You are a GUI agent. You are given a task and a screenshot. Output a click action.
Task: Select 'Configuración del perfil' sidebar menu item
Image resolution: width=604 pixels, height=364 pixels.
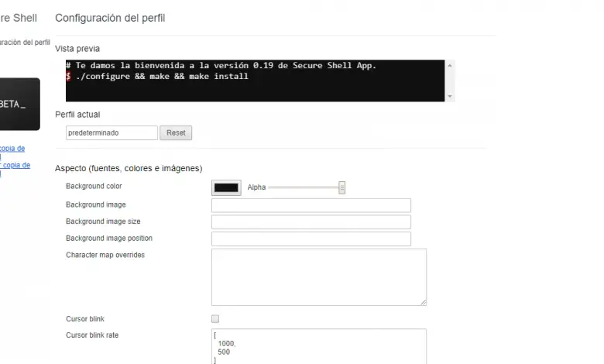tap(25, 43)
